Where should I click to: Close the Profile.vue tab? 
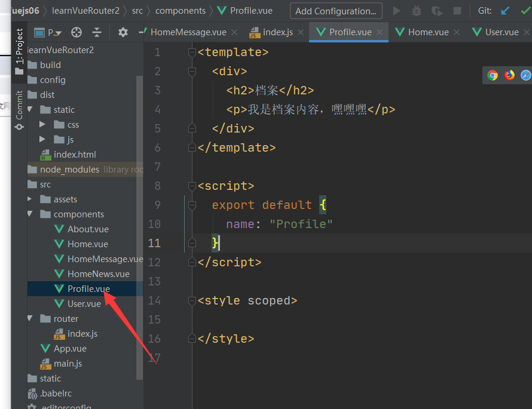(380, 32)
